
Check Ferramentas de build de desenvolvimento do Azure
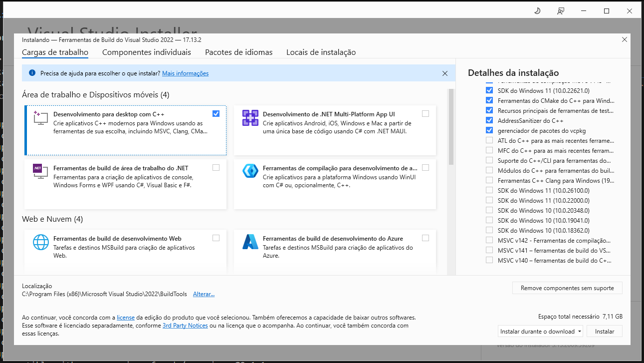(x=425, y=238)
